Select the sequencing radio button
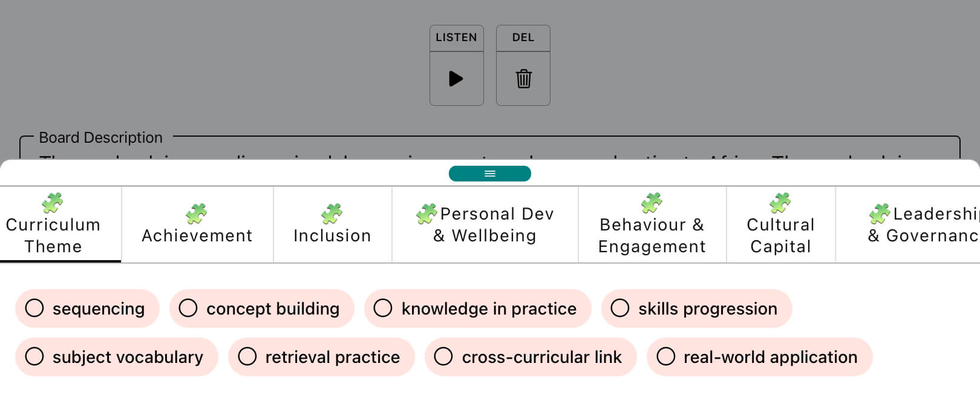980x395 pixels. (x=35, y=308)
